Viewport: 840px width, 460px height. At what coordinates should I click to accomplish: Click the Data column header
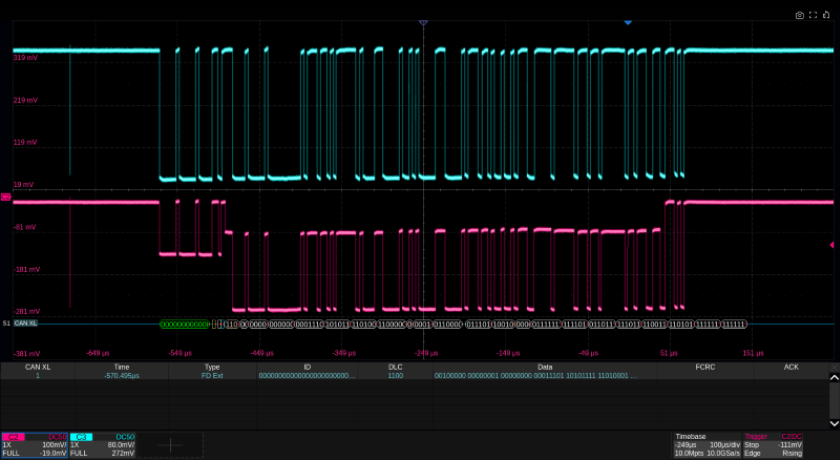pos(545,367)
